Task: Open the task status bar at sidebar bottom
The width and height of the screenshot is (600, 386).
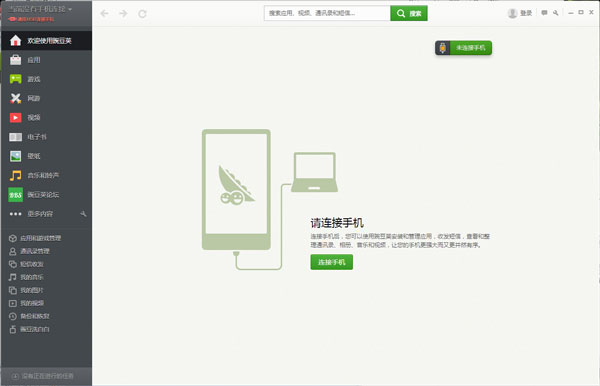Action: tap(46, 376)
